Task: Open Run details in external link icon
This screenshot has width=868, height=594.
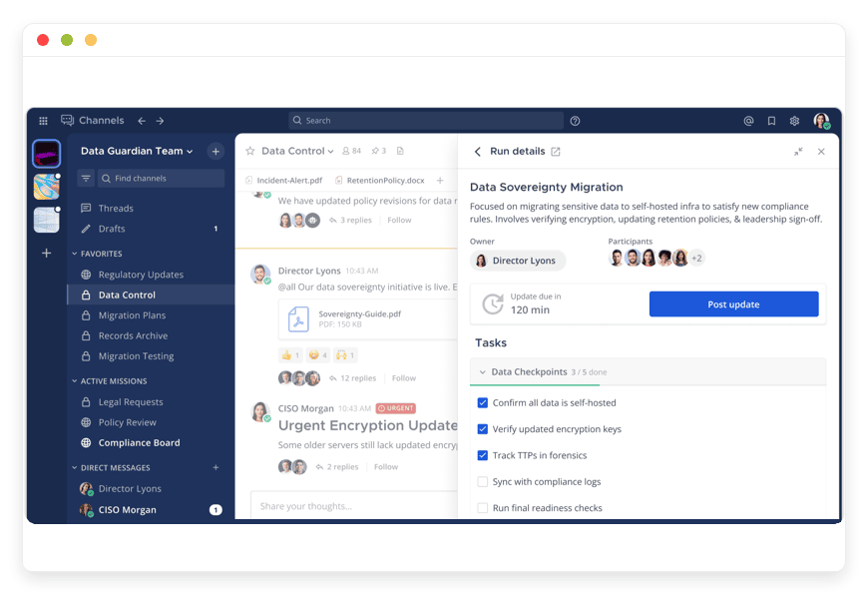Action: pyautogui.click(x=556, y=152)
